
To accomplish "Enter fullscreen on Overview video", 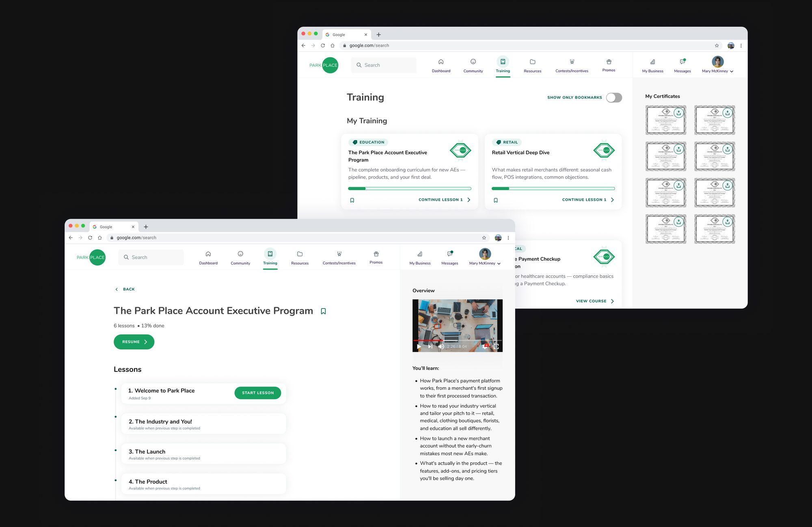I will pos(496,347).
